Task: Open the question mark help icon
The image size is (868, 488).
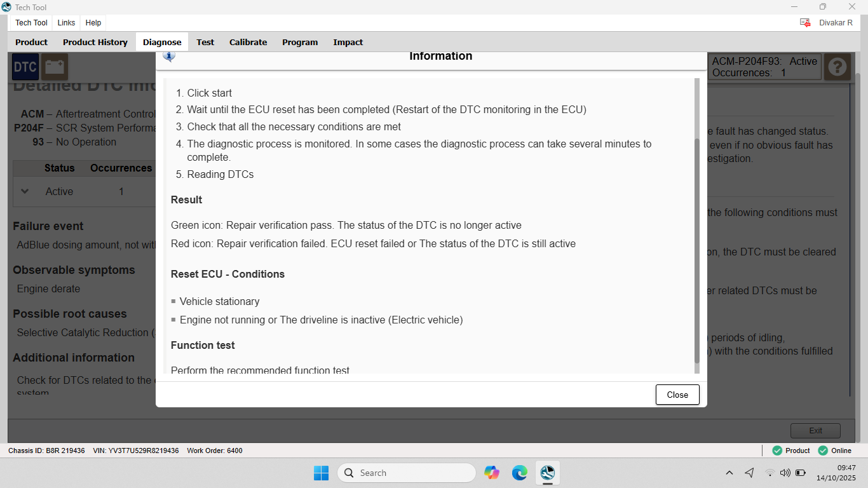Action: (837, 67)
